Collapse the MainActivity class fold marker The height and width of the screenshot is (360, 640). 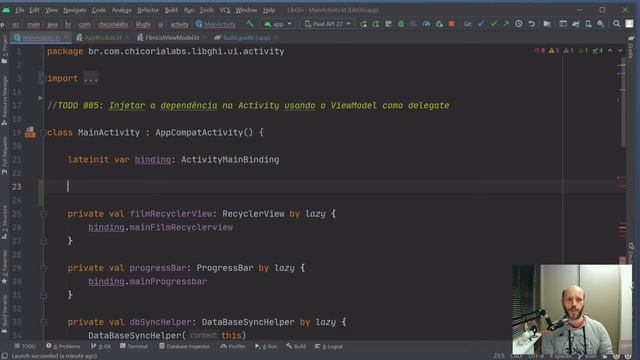43,132
